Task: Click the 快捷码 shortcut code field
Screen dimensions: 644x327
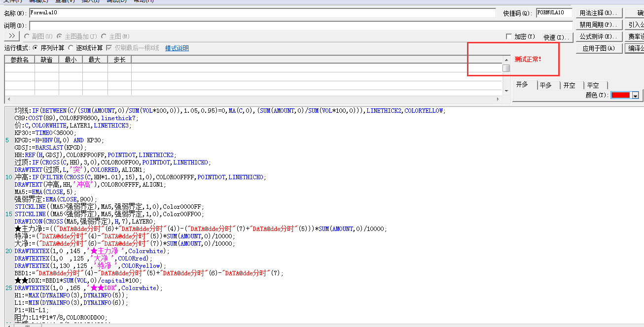Action: 554,13
